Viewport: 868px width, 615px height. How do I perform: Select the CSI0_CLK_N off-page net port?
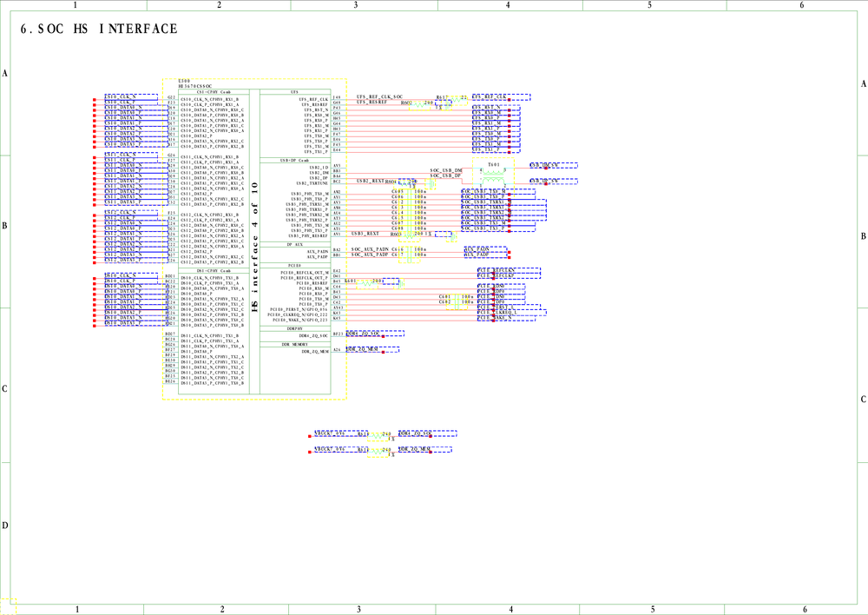tap(131, 97)
